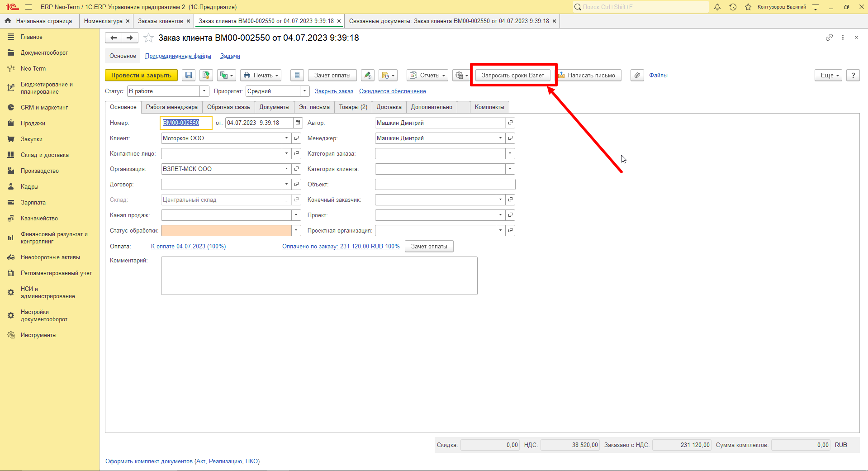Navigate back with the left arrow
This screenshot has height=471, width=868.
pos(114,38)
